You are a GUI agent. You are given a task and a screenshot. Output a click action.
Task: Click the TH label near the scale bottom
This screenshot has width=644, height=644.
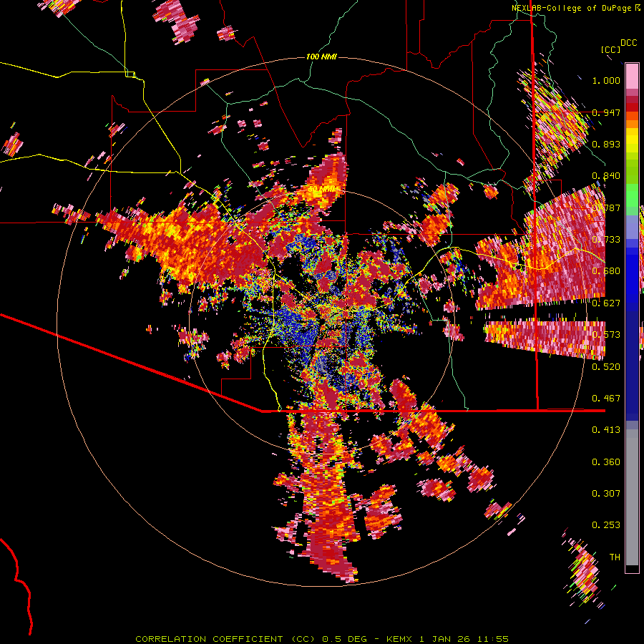(x=615, y=557)
